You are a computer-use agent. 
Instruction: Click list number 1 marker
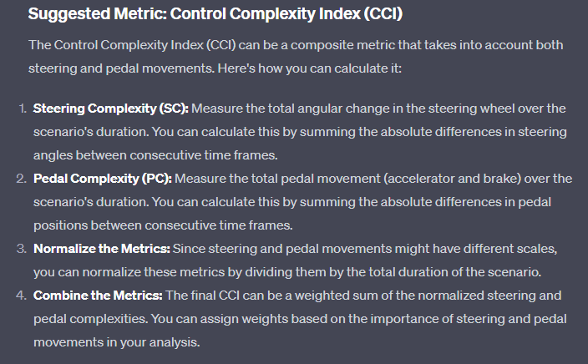(x=23, y=109)
